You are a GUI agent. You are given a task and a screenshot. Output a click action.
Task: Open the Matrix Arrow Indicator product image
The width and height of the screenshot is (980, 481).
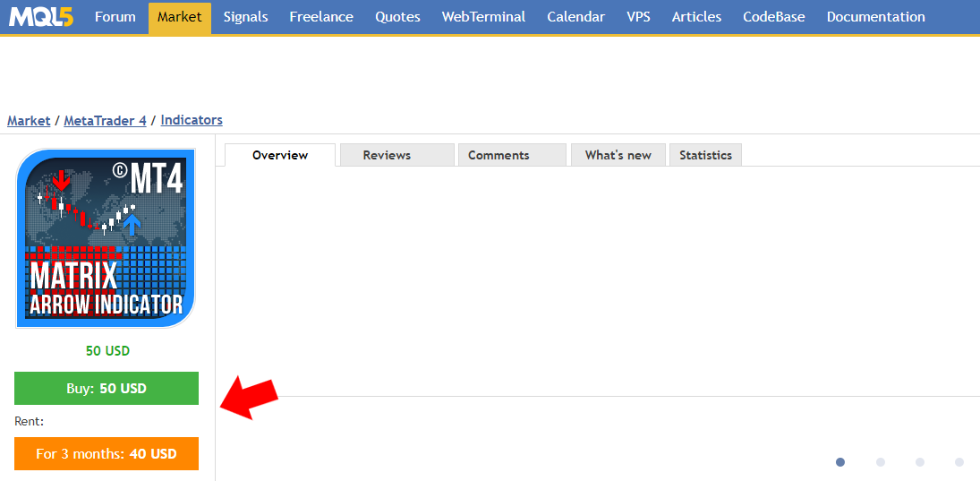click(106, 238)
